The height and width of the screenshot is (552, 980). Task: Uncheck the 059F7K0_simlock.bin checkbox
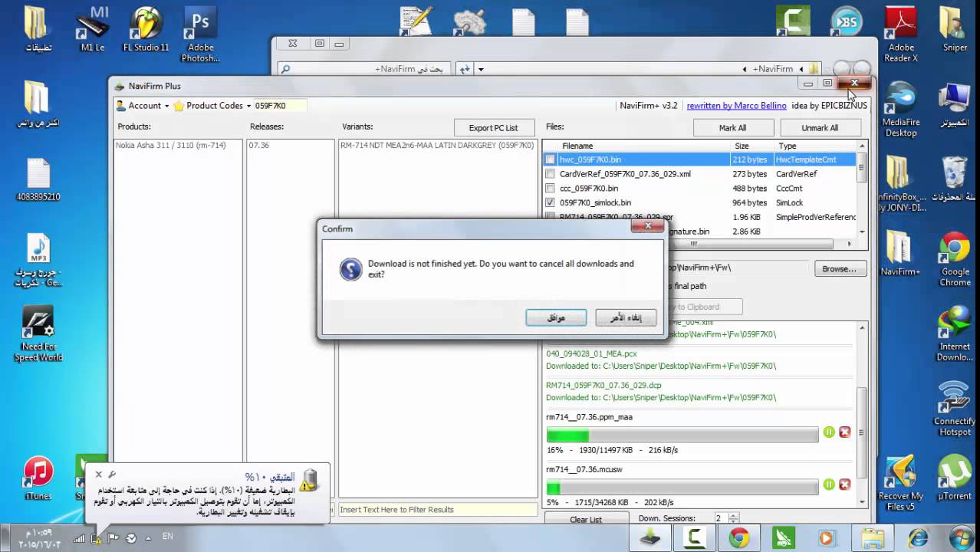(x=550, y=202)
